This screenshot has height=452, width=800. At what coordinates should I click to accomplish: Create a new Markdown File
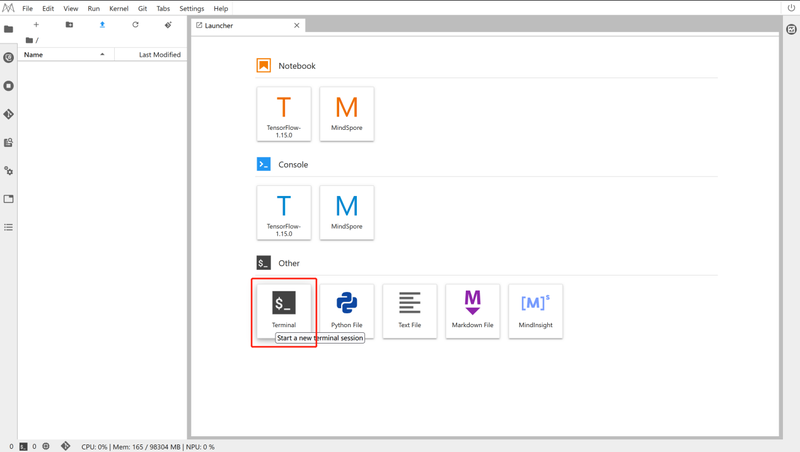point(472,311)
